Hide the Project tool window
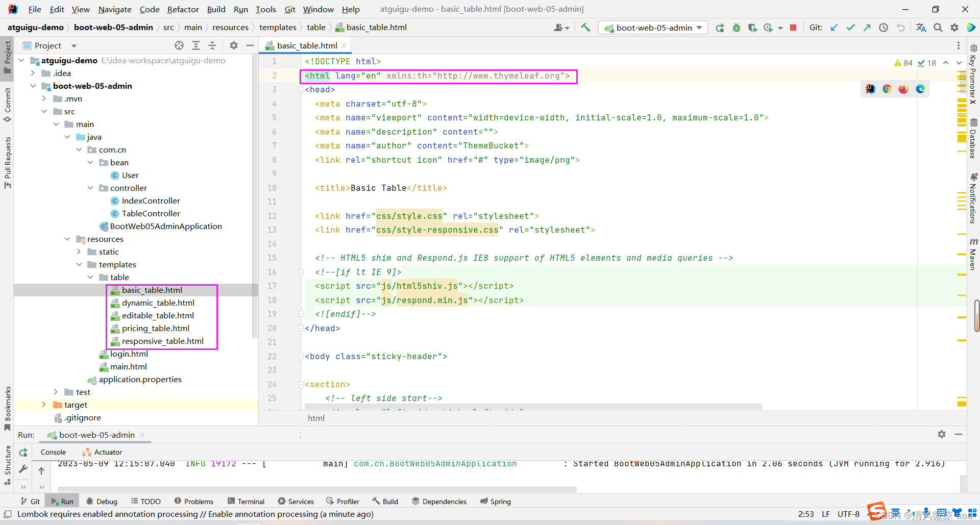 [x=250, y=45]
